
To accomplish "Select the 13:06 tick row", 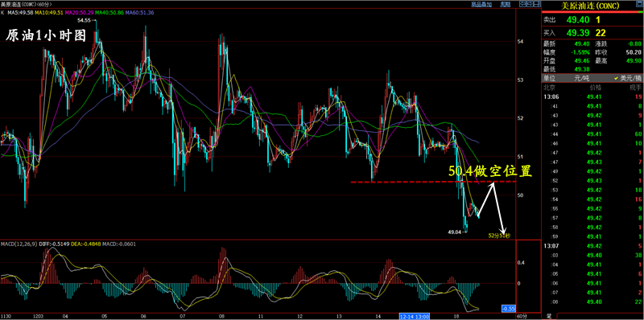I will click(x=592, y=96).
